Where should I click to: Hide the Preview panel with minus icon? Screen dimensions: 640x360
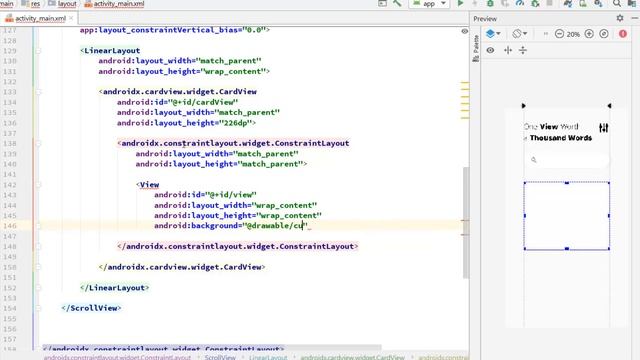635,18
